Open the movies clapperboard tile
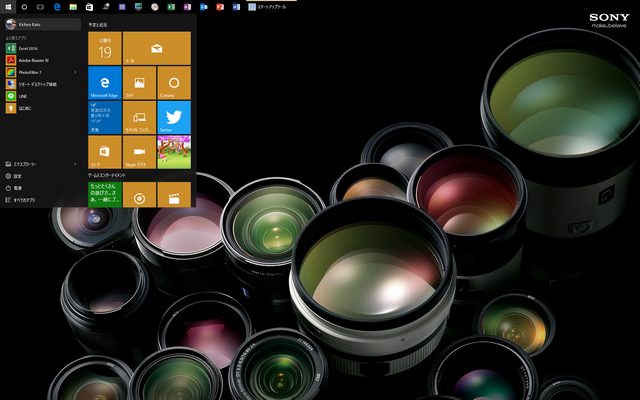Image resolution: width=640 pixels, height=400 pixels. [x=174, y=194]
